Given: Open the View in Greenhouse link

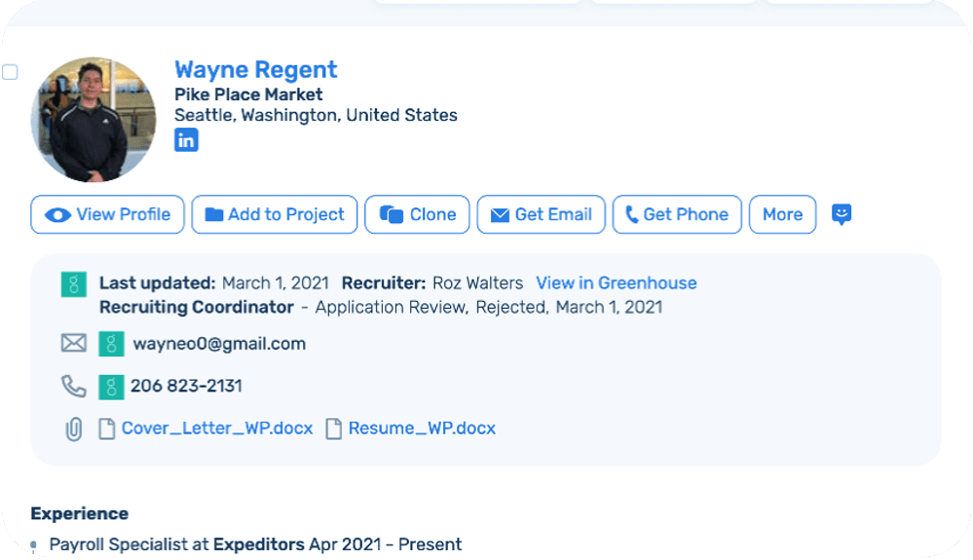Looking at the screenshot, I should (617, 283).
